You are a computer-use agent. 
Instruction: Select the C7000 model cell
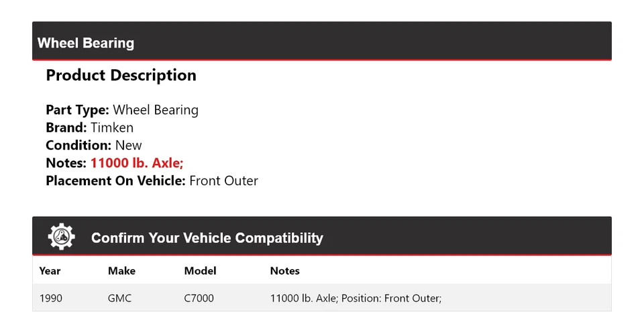click(x=199, y=297)
